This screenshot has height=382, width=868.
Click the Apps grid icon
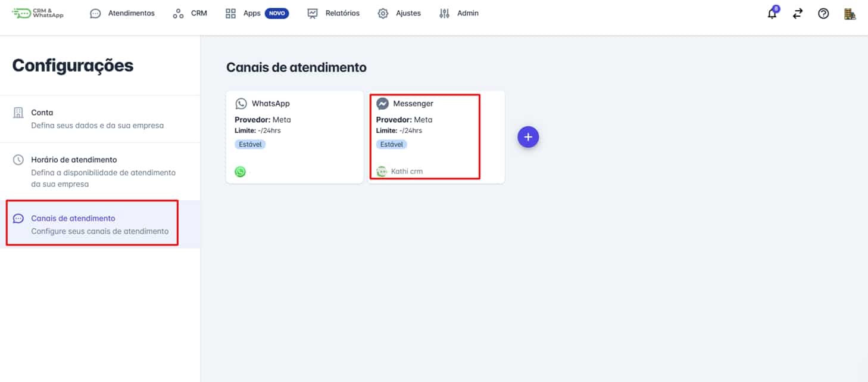[230, 13]
